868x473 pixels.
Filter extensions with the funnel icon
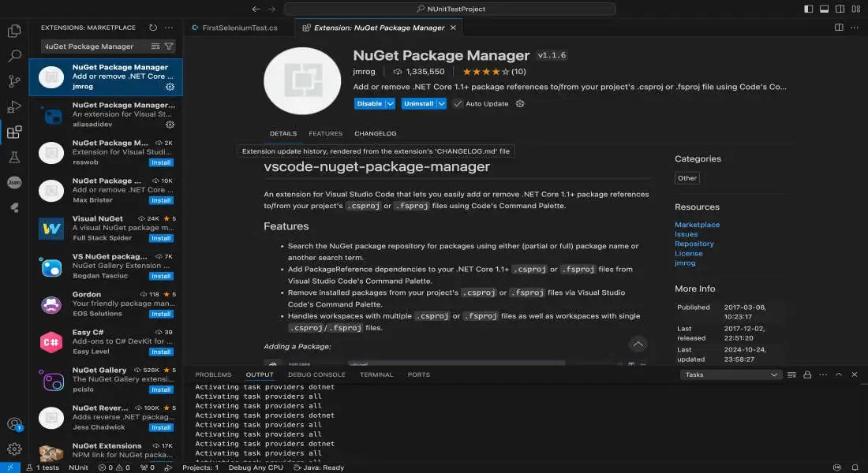(x=169, y=47)
